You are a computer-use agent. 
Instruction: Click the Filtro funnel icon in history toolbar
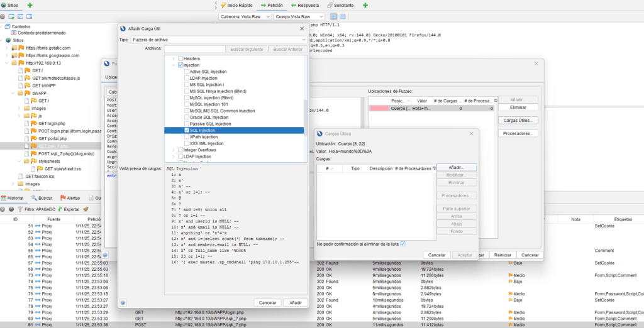coord(19,209)
